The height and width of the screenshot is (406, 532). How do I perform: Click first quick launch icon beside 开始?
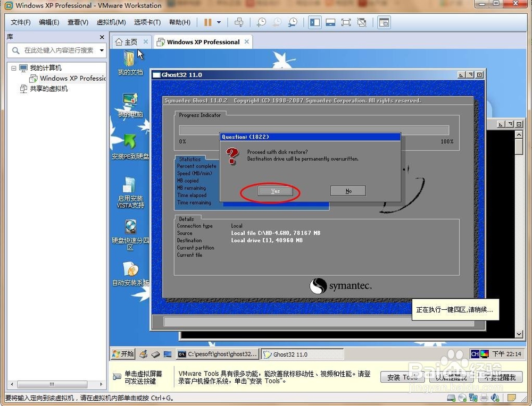(x=144, y=354)
